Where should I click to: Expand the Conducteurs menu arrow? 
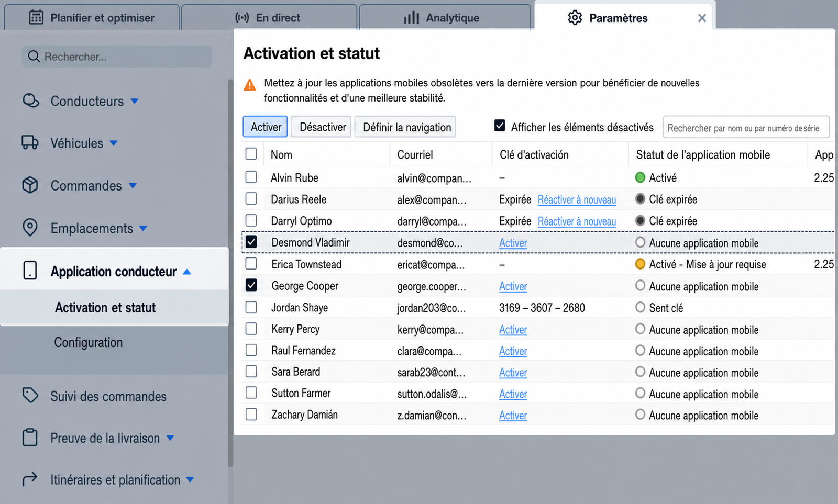[135, 101]
